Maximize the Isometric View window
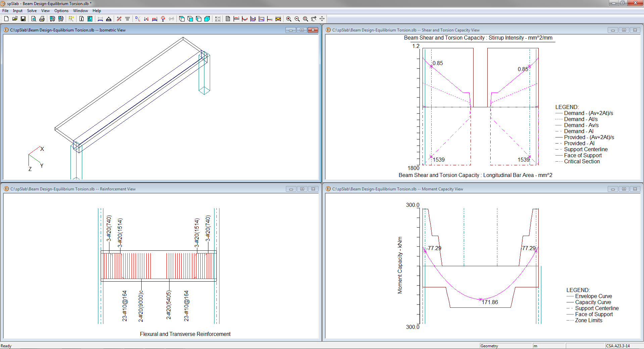 pos(302,30)
